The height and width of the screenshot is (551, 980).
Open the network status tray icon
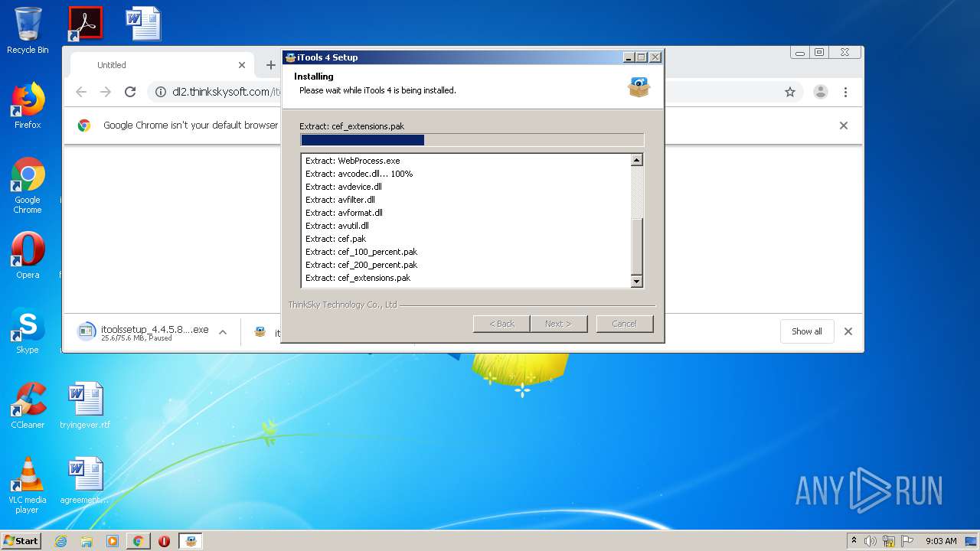point(889,541)
